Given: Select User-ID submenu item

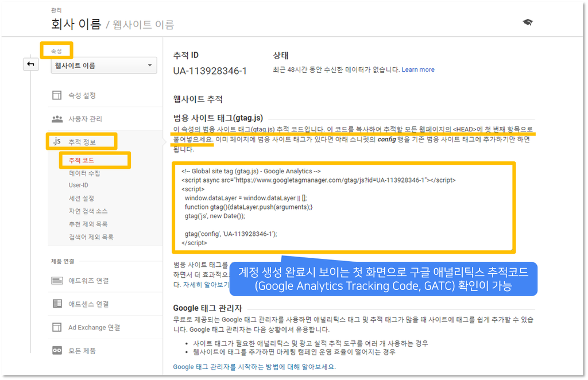Looking at the screenshot, I should (78, 185).
